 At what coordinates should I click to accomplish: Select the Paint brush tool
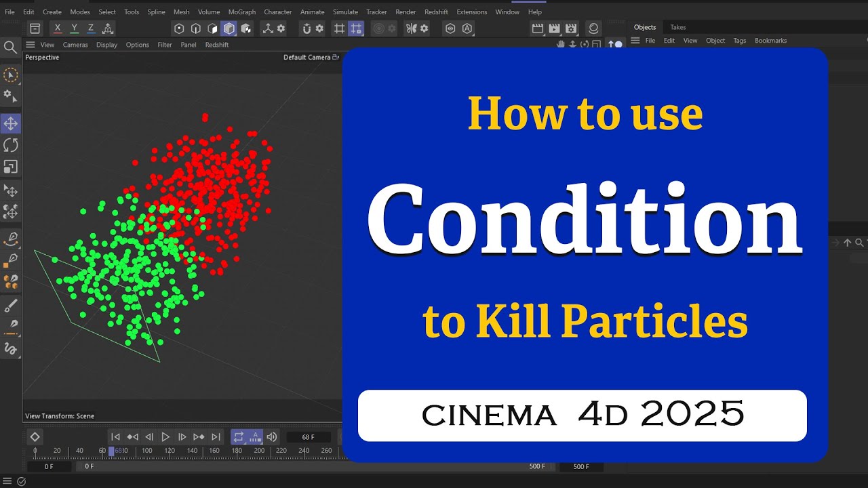11,306
